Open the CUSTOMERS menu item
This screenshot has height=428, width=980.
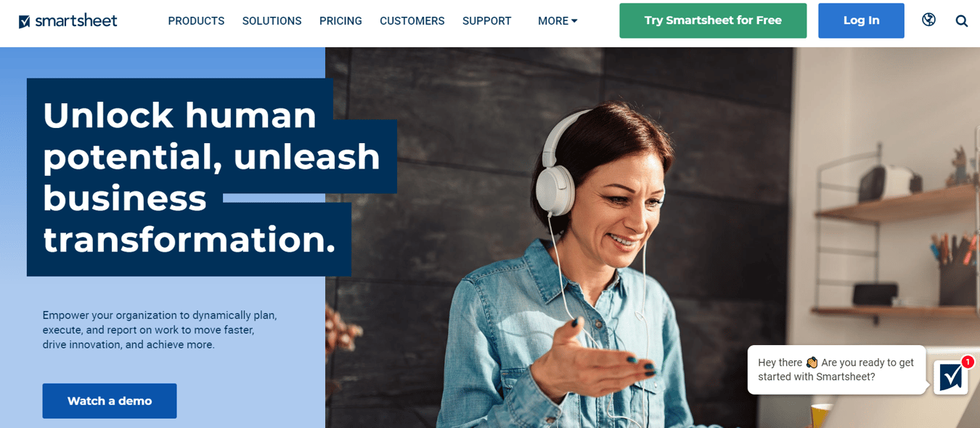click(412, 21)
